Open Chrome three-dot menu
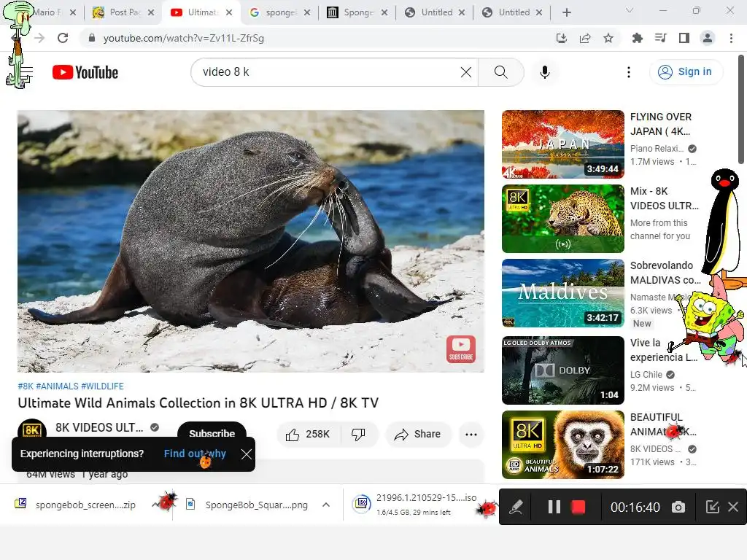Screen dimensions: 747x560 point(731,38)
